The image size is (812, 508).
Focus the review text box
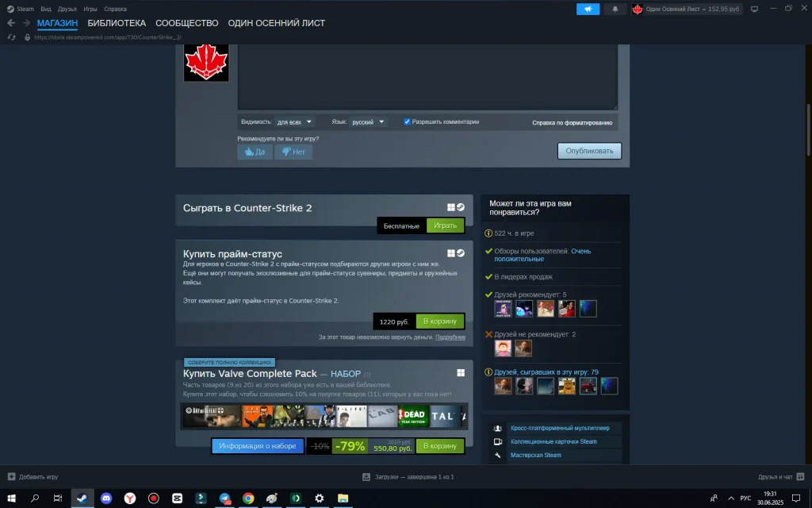[427, 77]
